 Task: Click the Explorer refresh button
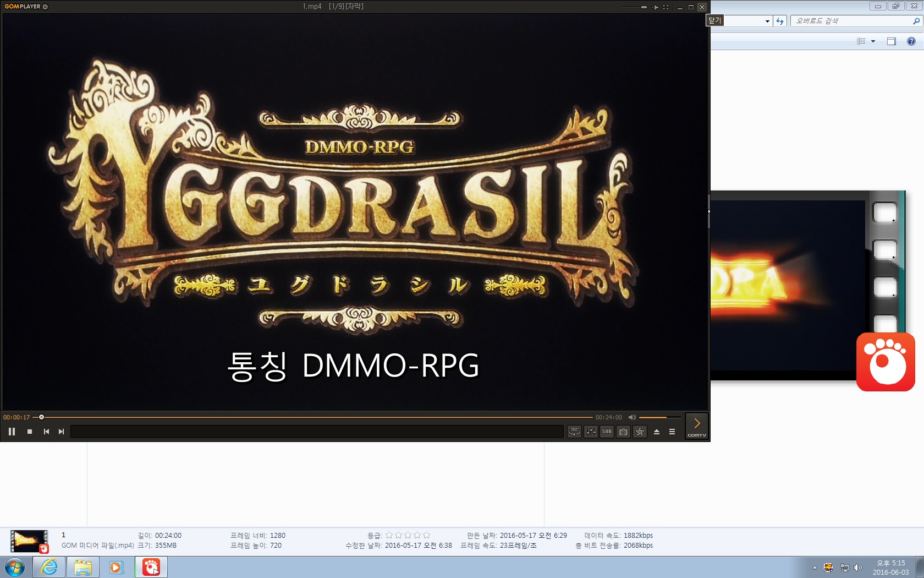click(x=780, y=21)
